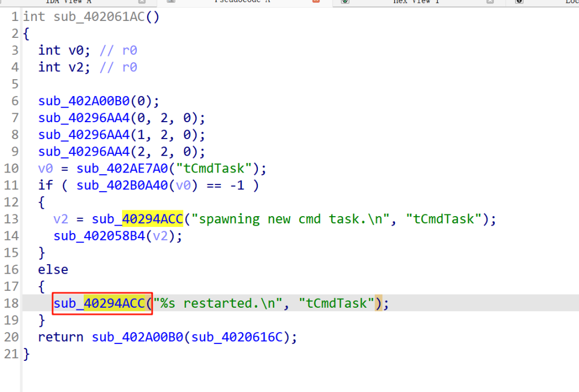
Task: Select the Pseudocode-A tab
Action: click(242, 2)
